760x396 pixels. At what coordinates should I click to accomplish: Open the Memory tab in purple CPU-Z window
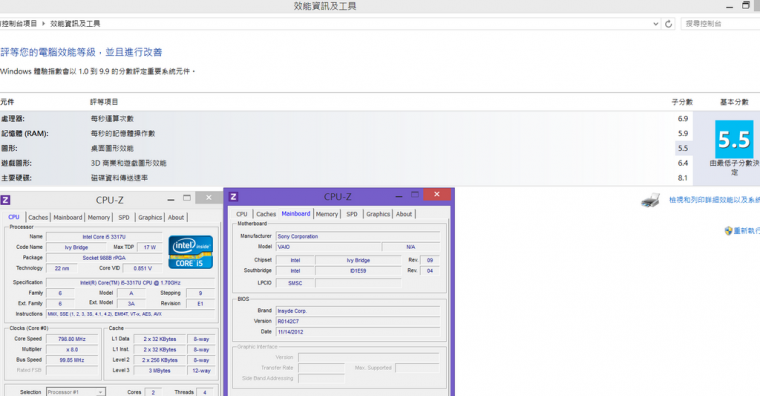pyautogui.click(x=327, y=214)
